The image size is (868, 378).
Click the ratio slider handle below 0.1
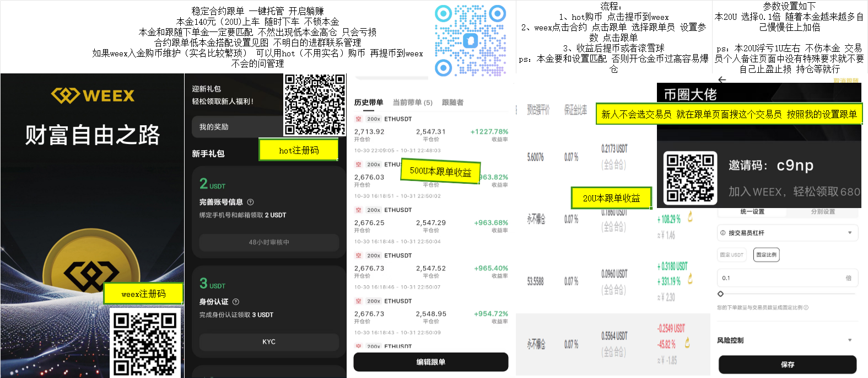coord(720,294)
